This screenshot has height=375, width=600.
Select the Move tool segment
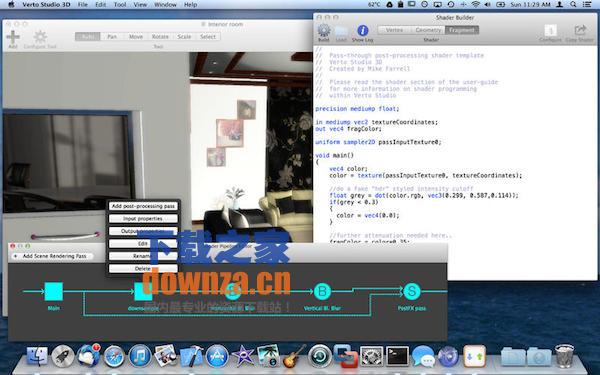[x=136, y=36]
